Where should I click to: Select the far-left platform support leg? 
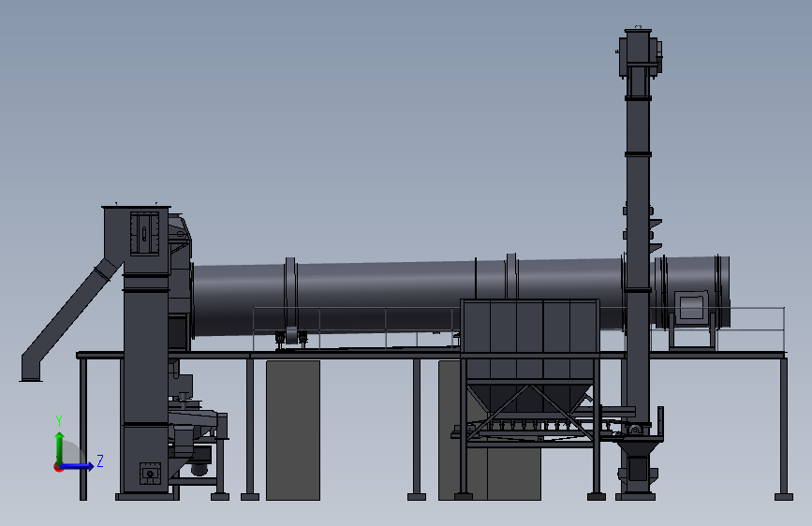point(82,429)
